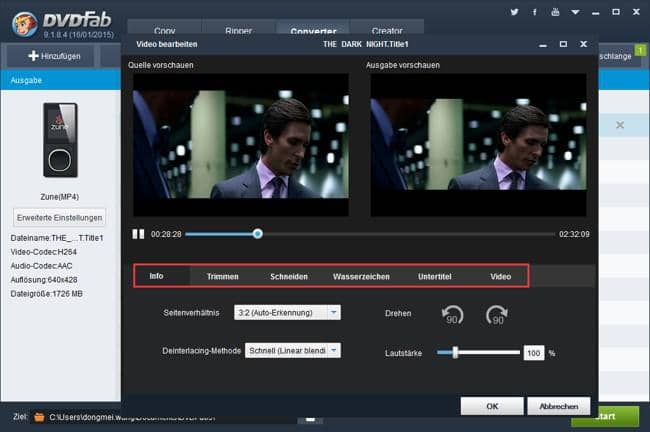This screenshot has width=650, height=432.
Task: Click the DVDFab monkey logo
Action: pyautogui.click(x=24, y=24)
